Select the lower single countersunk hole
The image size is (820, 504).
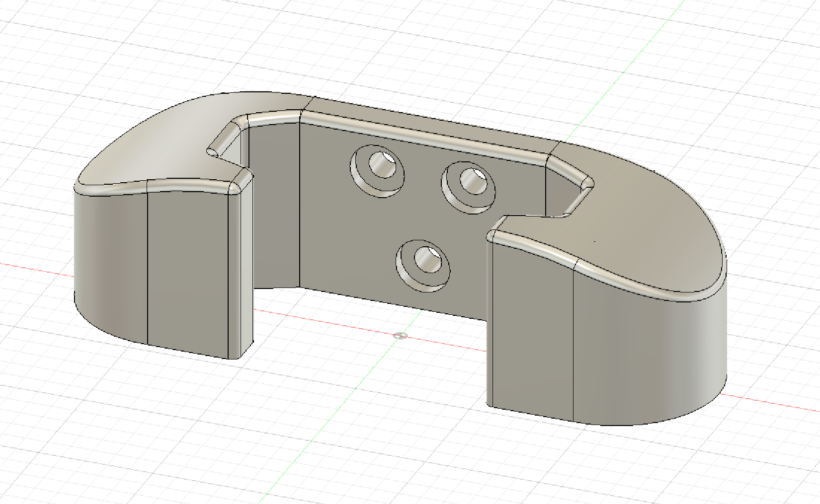[x=423, y=266]
